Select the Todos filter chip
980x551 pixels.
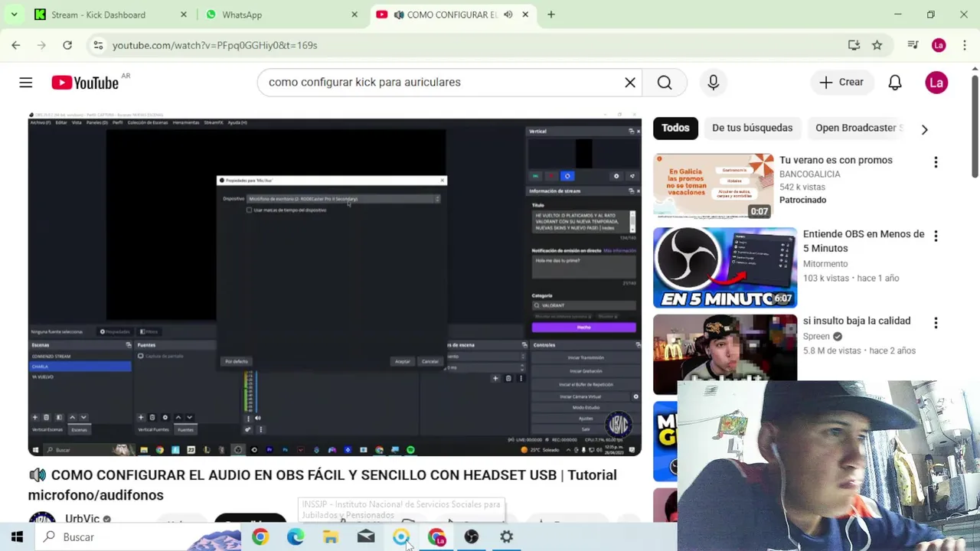pos(675,128)
